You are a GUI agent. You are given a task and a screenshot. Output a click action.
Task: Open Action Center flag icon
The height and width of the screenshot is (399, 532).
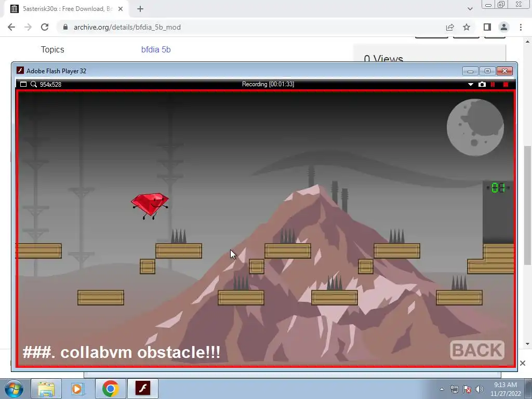pos(467,389)
